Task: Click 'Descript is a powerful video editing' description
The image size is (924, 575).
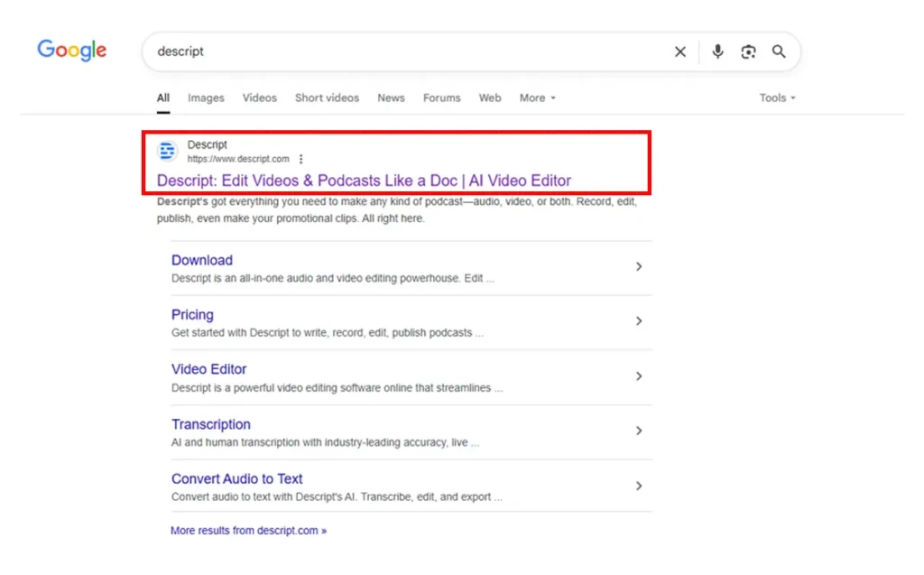Action: pyautogui.click(x=337, y=388)
